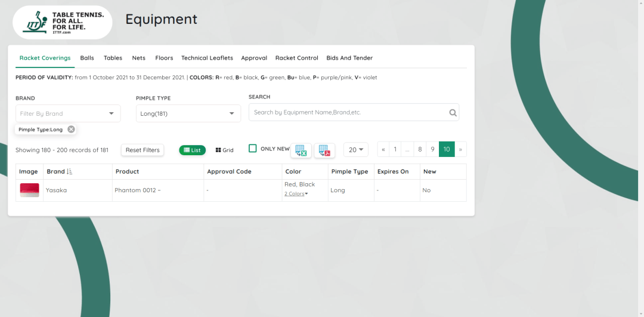The width and height of the screenshot is (644, 317).
Task: Export the list to PDF
Action: coord(324,150)
